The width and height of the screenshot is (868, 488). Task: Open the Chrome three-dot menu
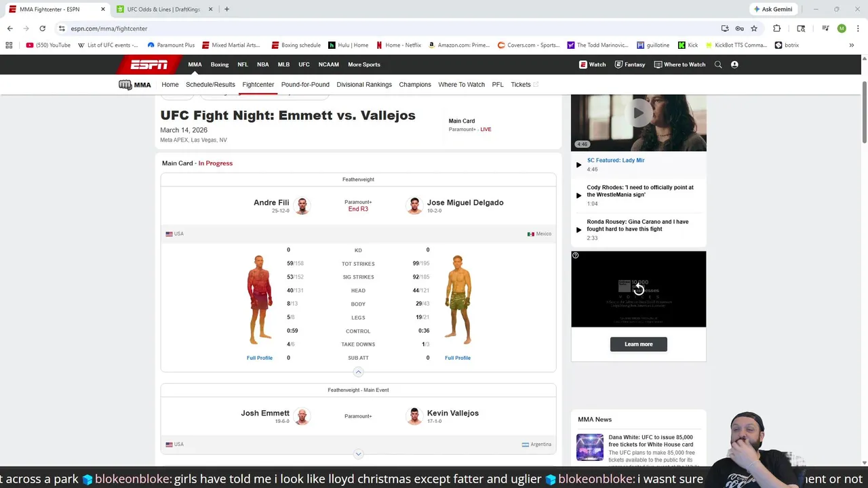(858, 28)
